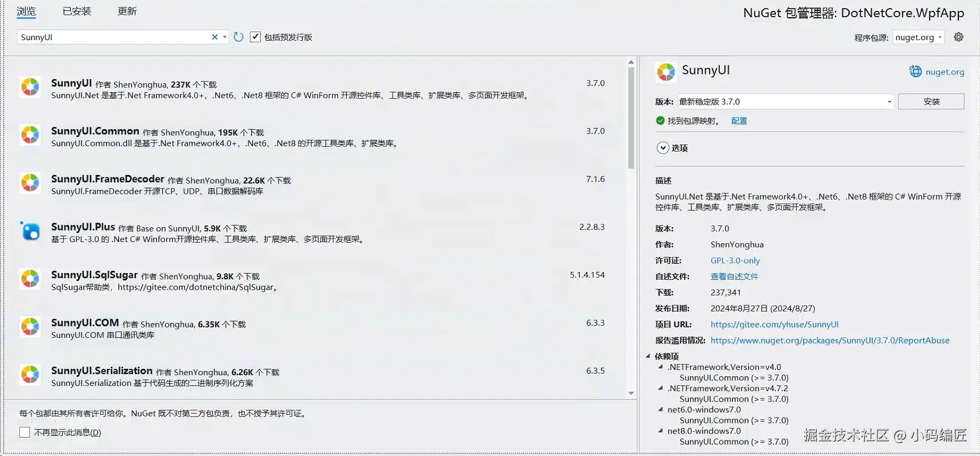The width and height of the screenshot is (980, 456).
Task: Select the SunnyUI.Serialization package title
Action: tap(102, 371)
